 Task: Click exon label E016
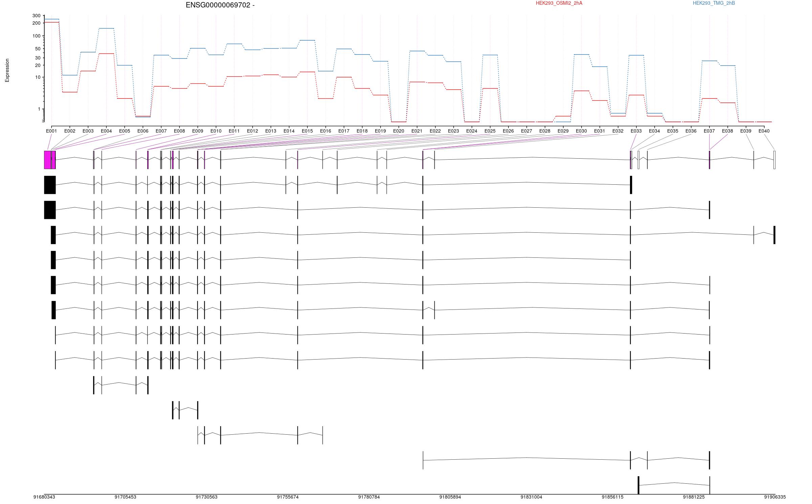(325, 131)
